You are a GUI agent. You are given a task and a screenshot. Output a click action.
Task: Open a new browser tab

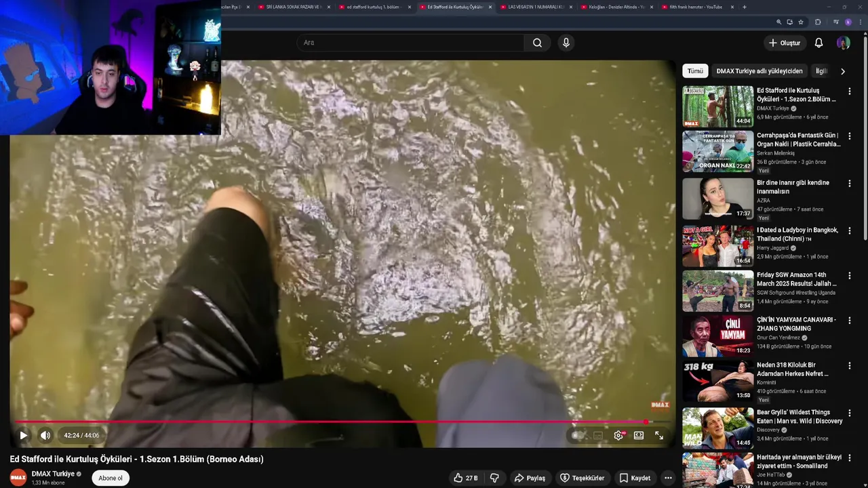coord(745,7)
